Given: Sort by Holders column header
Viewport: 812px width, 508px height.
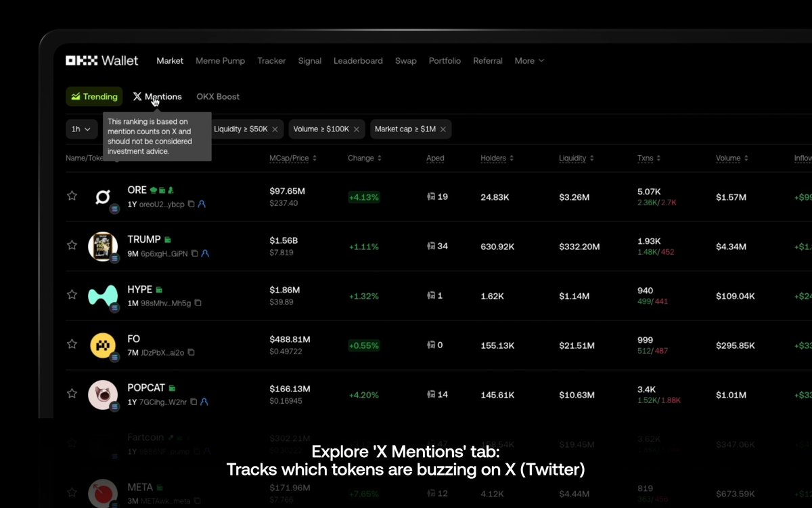Looking at the screenshot, I should (x=497, y=158).
